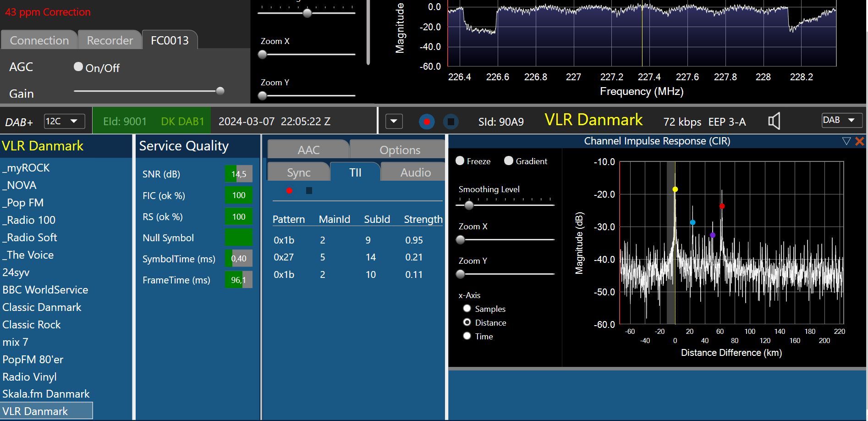Image resolution: width=868 pixels, height=421 pixels.
Task: Click the 0x27 pattern row in TII table
Action: [284, 257]
